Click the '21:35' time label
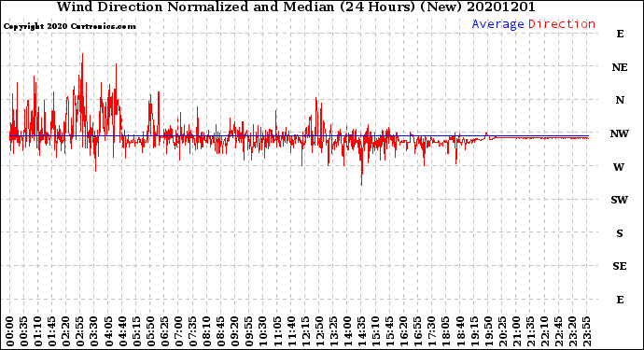This screenshot has width=644, height=350. (530, 331)
